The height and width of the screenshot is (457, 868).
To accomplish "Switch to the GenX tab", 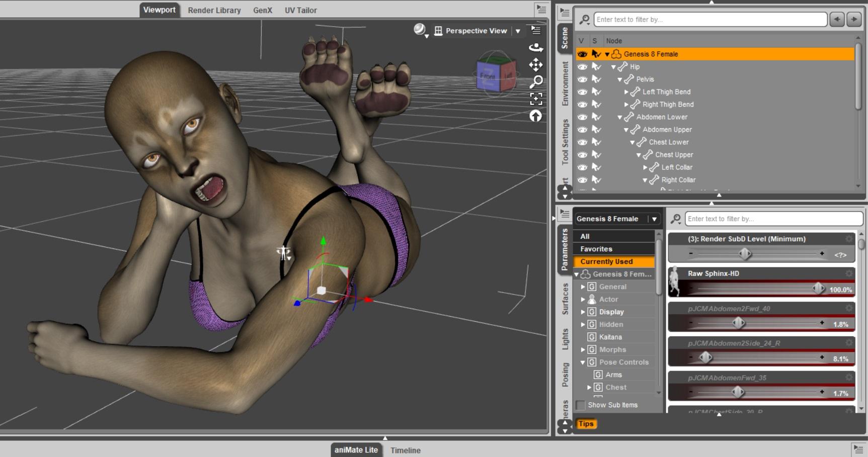I will point(263,10).
